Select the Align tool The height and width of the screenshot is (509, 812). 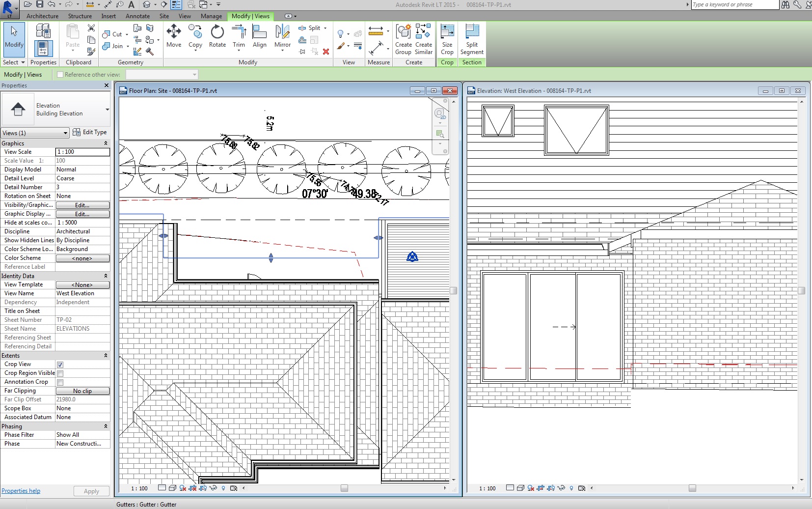point(260,37)
